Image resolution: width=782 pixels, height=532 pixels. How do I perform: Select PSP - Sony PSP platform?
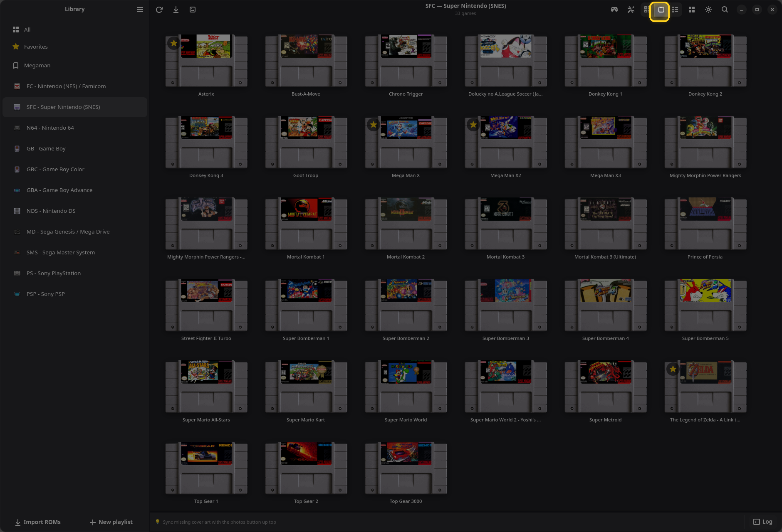75,294
